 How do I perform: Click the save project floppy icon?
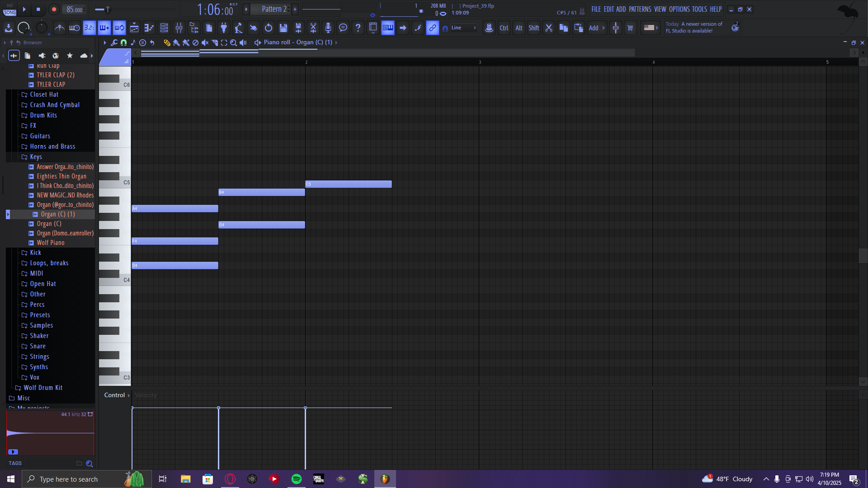point(283,28)
